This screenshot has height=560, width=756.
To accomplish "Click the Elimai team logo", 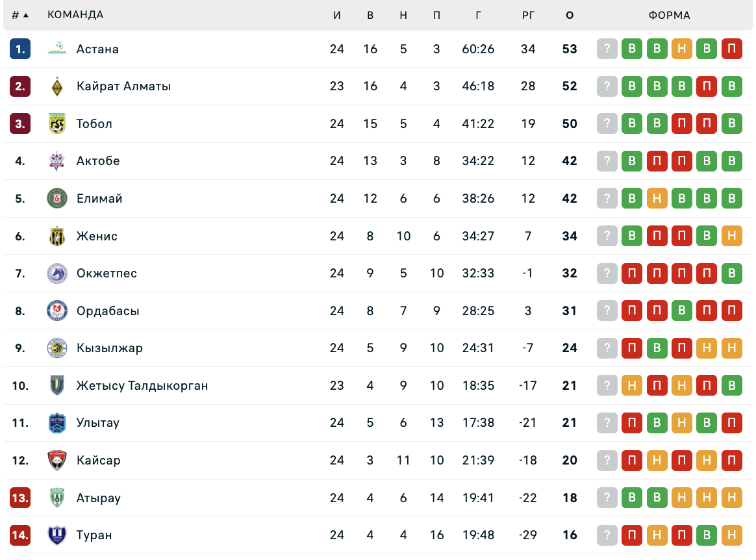I will [57, 198].
